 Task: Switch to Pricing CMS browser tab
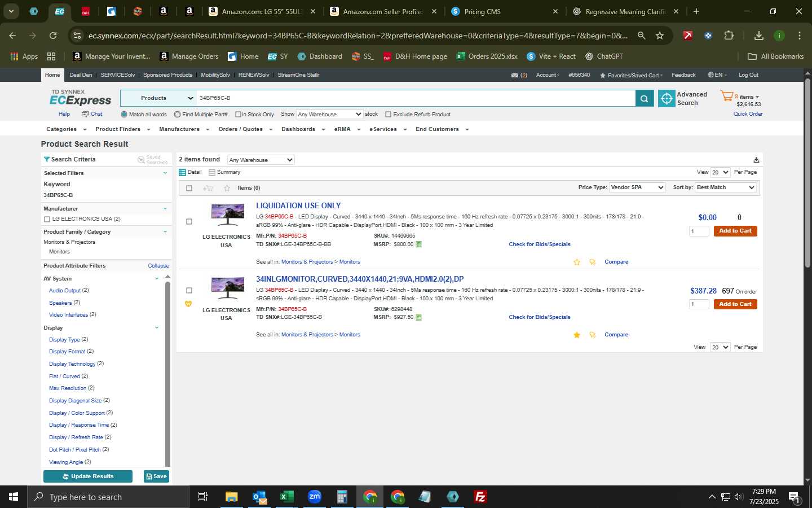504,11
